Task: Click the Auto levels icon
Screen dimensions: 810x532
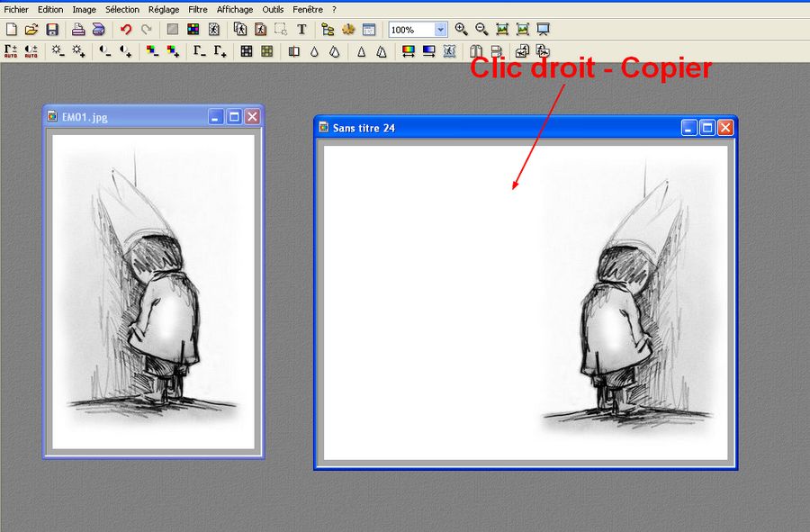Action: [x=11, y=51]
